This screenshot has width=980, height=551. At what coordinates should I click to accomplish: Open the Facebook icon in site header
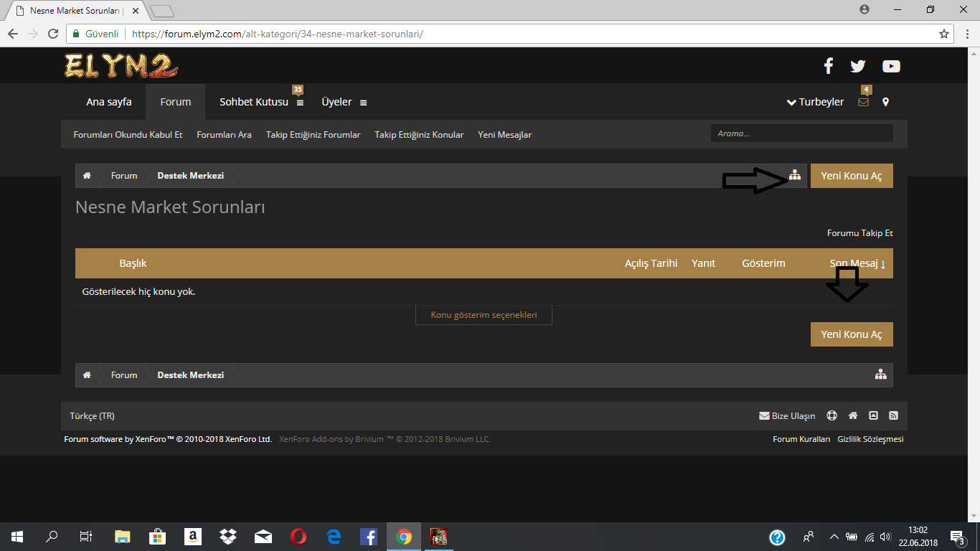point(828,66)
